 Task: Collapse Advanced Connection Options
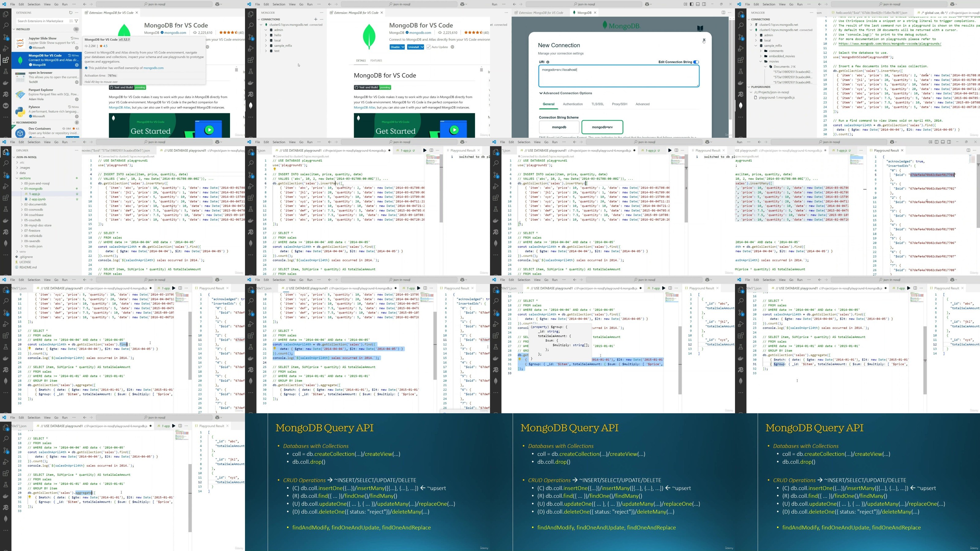click(x=565, y=93)
